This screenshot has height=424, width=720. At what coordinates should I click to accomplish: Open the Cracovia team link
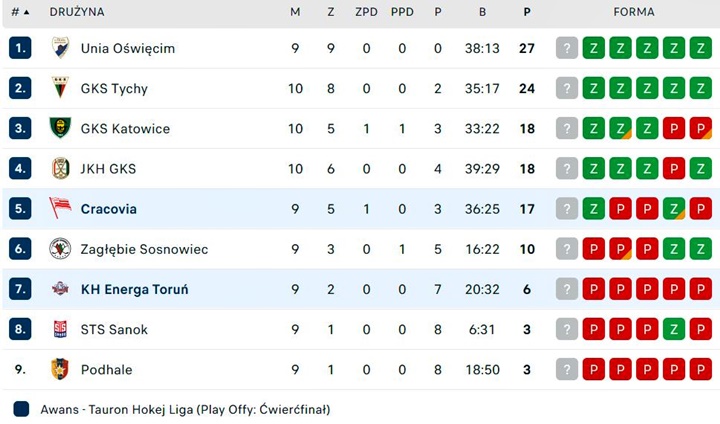tap(109, 209)
